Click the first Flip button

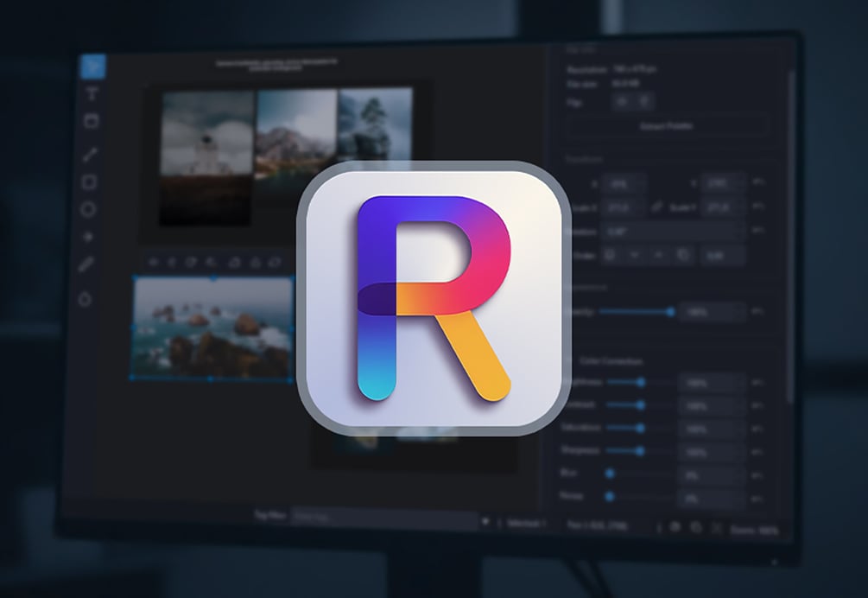(x=623, y=102)
